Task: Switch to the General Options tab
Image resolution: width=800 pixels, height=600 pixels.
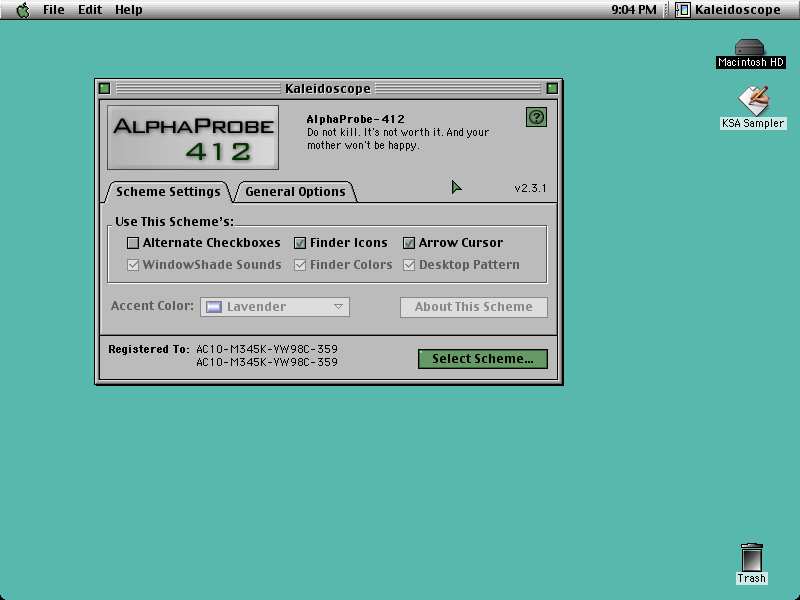Action: (295, 192)
